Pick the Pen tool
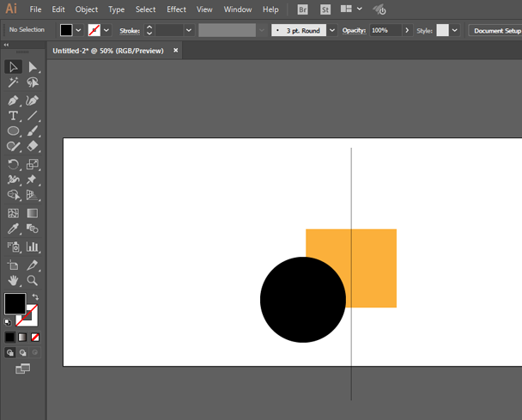 (14, 100)
